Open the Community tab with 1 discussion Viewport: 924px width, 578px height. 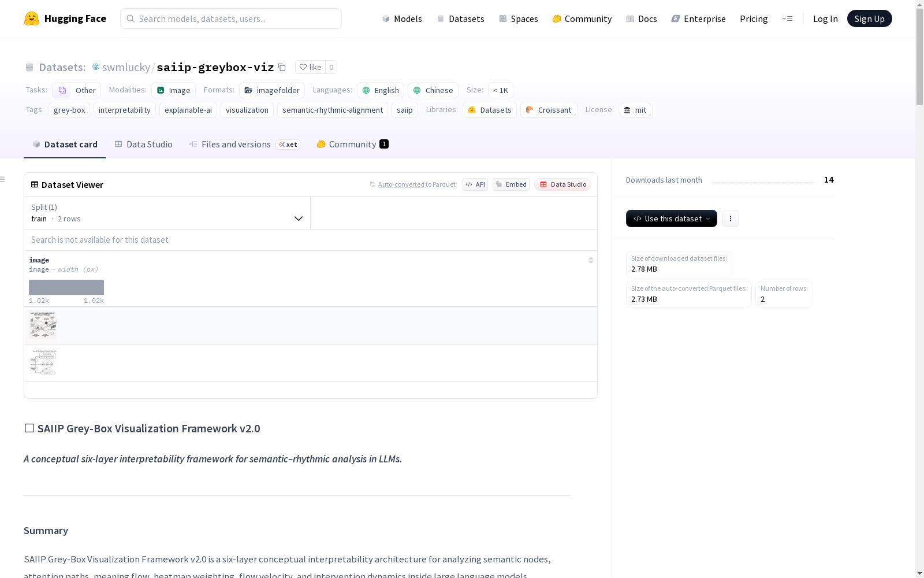(352, 144)
